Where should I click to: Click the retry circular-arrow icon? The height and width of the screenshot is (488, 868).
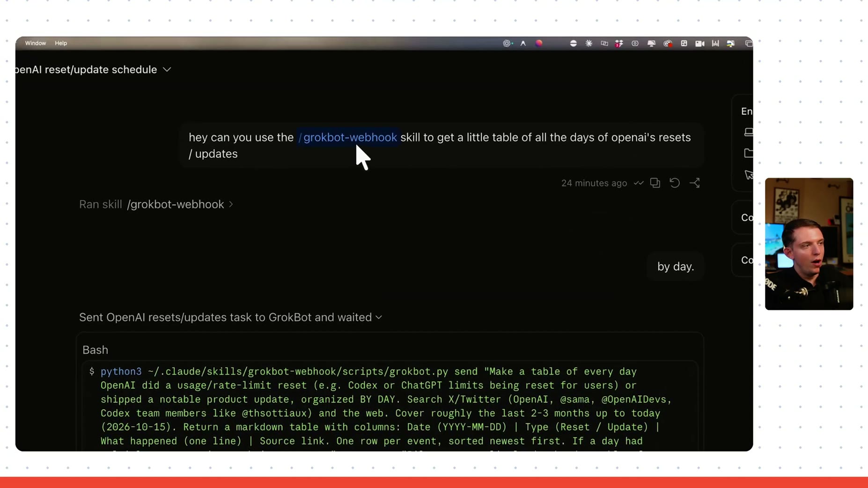click(675, 183)
